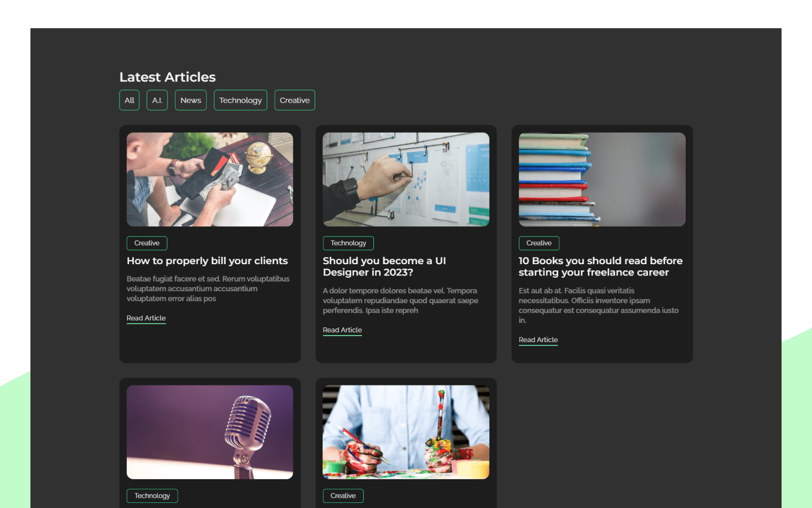Click the Creative tag on the painting card
Viewport: 812px width, 508px height.
pos(343,496)
